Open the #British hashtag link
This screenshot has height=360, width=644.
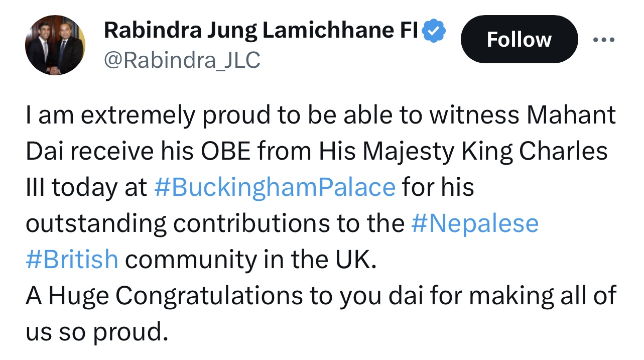click(x=72, y=260)
